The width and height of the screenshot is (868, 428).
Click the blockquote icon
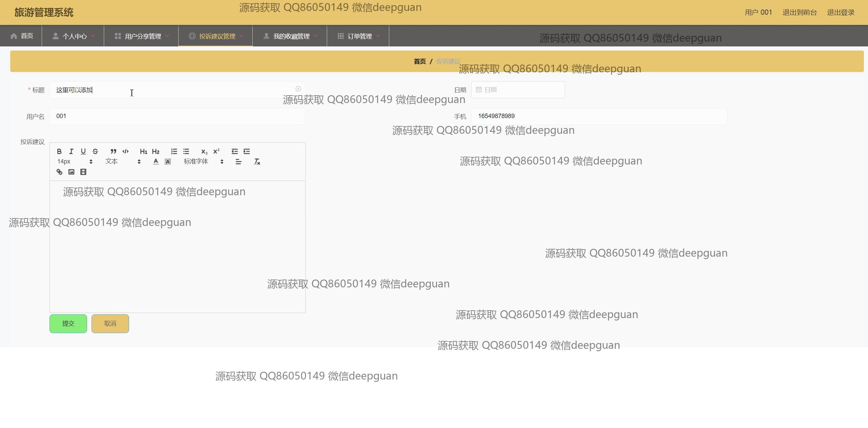[113, 152]
